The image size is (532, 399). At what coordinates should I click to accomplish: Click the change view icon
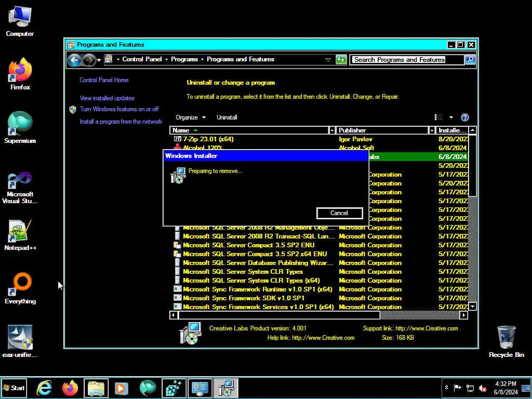point(438,117)
